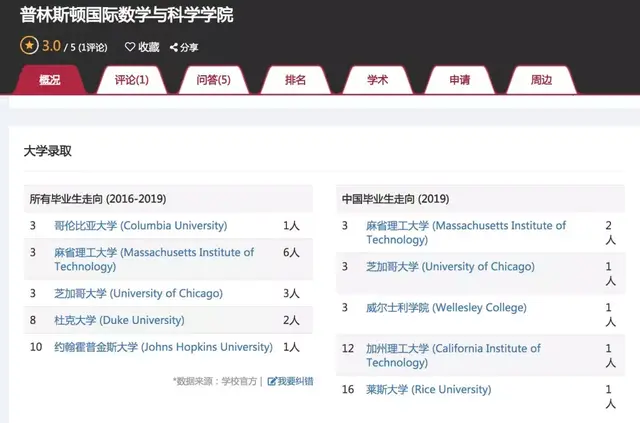
Task: Open the California Institute of Technology link
Action: [x=453, y=355]
